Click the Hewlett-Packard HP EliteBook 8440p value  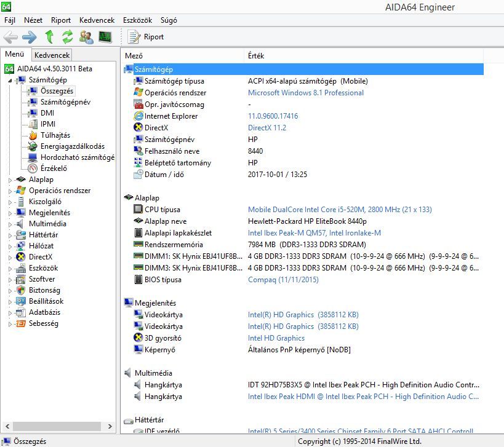(x=307, y=221)
